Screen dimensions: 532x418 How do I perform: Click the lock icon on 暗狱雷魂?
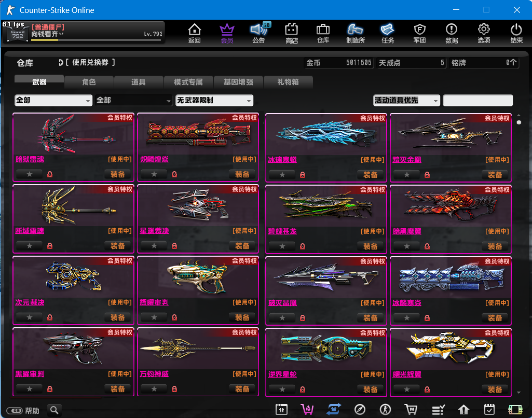50,174
